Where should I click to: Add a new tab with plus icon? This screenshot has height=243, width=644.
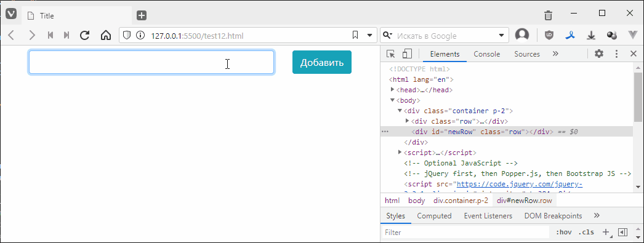tap(142, 15)
